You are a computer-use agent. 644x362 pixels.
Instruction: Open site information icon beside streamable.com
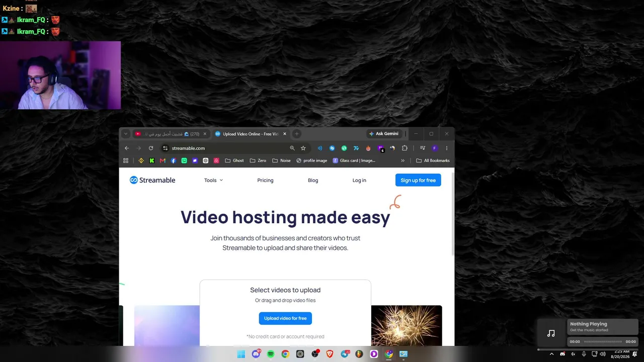pyautogui.click(x=165, y=148)
